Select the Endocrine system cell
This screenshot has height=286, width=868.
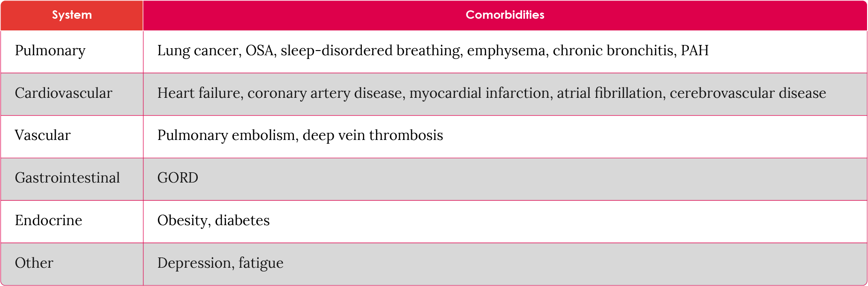(x=48, y=220)
